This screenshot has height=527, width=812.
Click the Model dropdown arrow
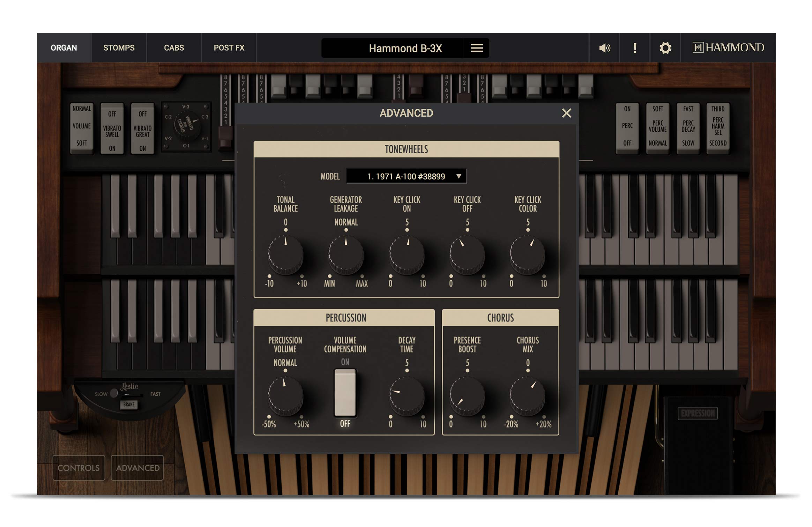[459, 176]
